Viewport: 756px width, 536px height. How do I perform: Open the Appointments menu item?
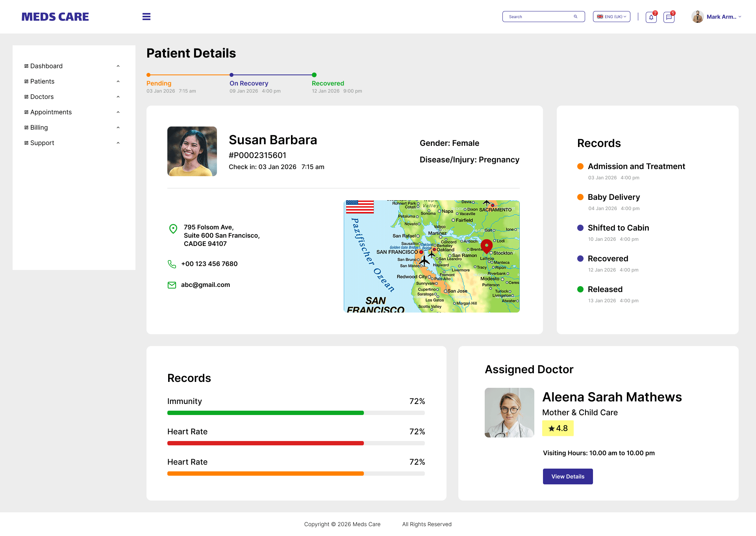51,112
